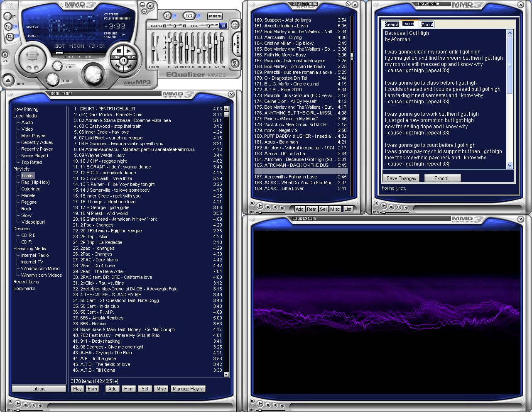The height and width of the screenshot is (412, 532).
Task: Open the About tab in lyrics window
Action: [x=427, y=24]
